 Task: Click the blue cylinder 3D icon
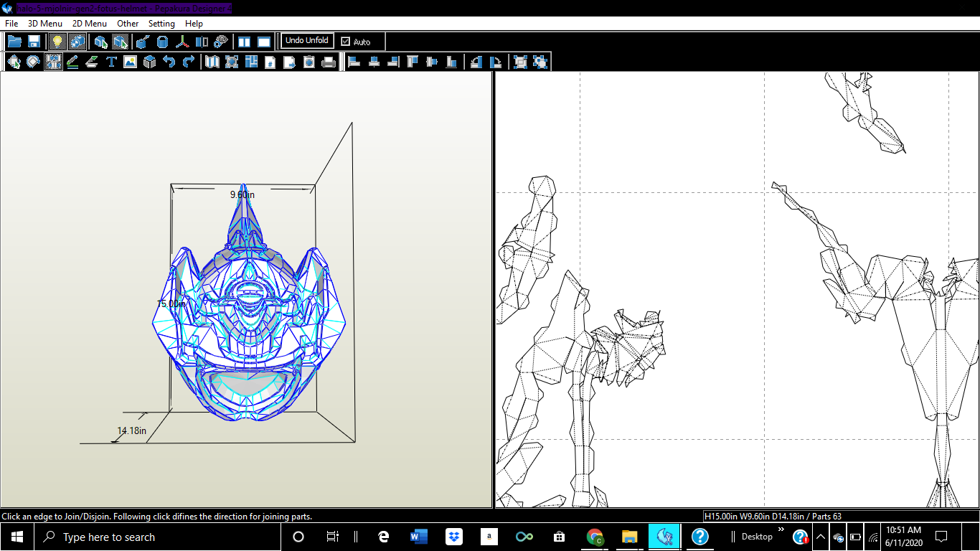tap(163, 42)
